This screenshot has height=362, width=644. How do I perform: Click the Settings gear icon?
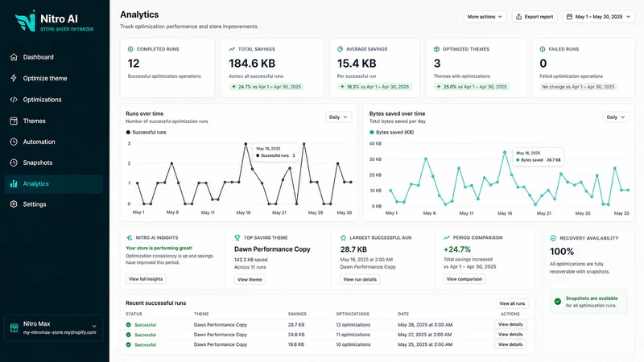pyautogui.click(x=14, y=204)
